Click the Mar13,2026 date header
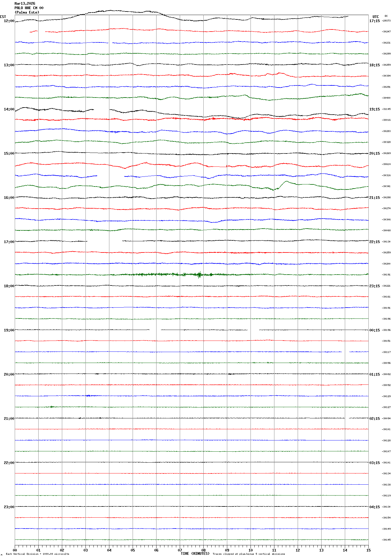 [x=25, y=4]
